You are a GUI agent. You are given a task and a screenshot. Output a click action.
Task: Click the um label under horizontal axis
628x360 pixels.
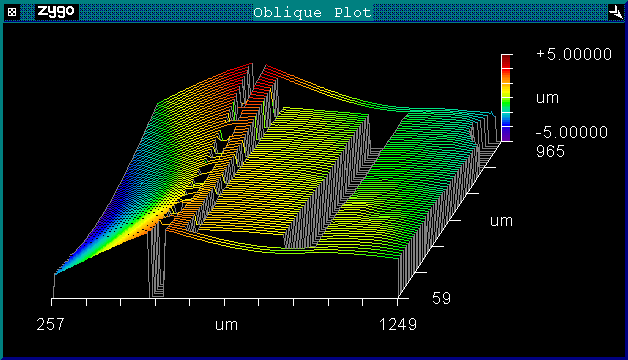[x=226, y=324]
